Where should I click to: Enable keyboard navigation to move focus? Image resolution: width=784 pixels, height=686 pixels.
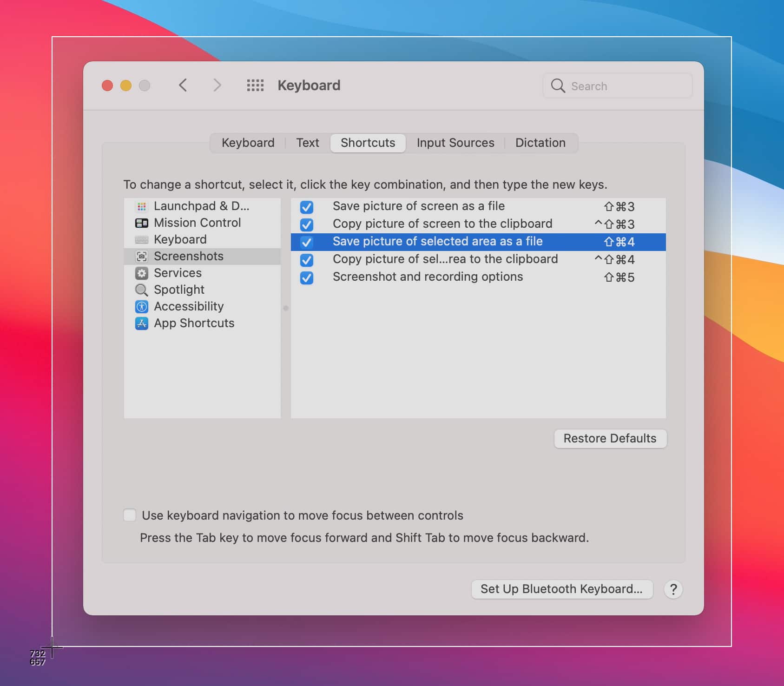pyautogui.click(x=130, y=515)
